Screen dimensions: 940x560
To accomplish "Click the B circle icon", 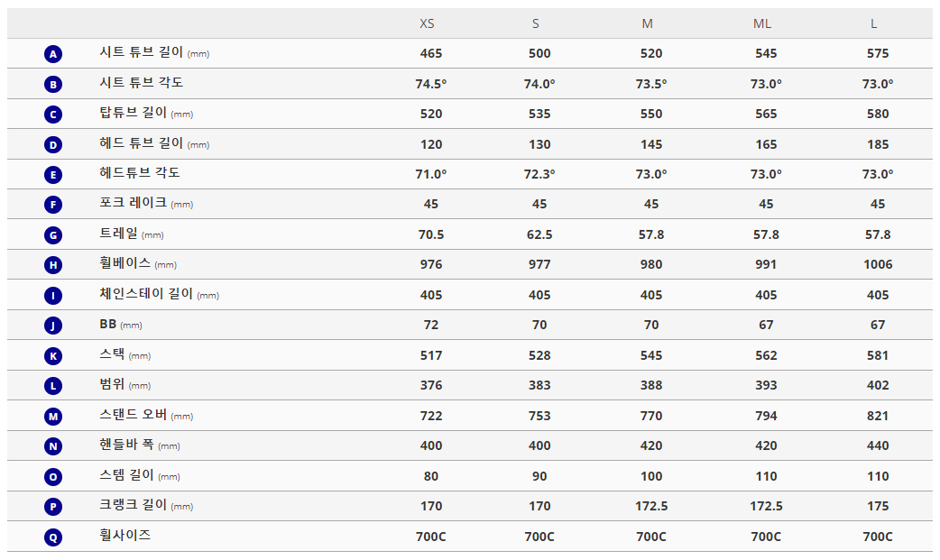I will [52, 85].
